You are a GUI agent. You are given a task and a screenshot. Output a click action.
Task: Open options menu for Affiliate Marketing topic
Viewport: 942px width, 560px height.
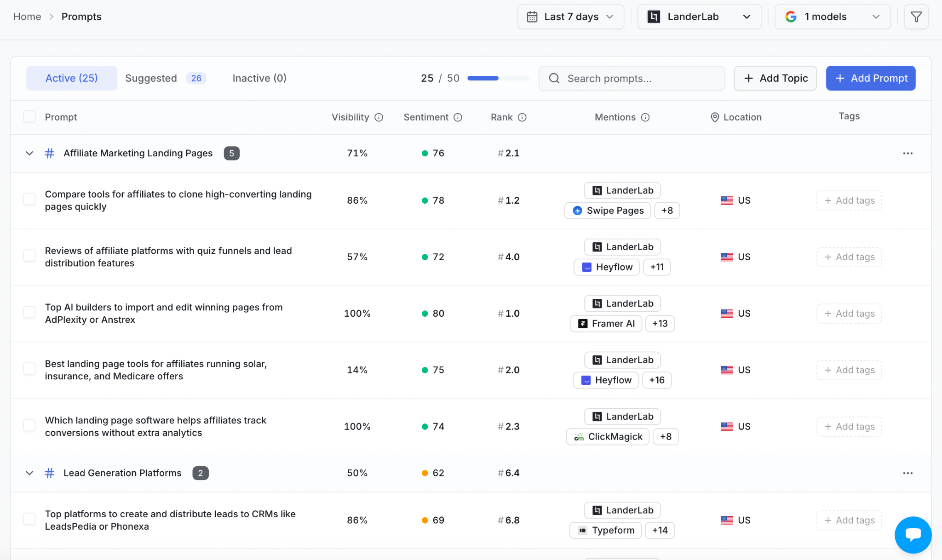point(908,153)
